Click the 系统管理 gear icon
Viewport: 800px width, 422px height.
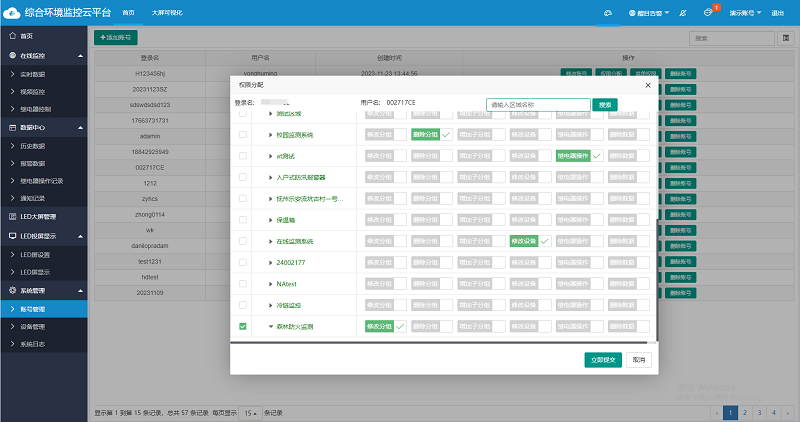click(x=13, y=290)
